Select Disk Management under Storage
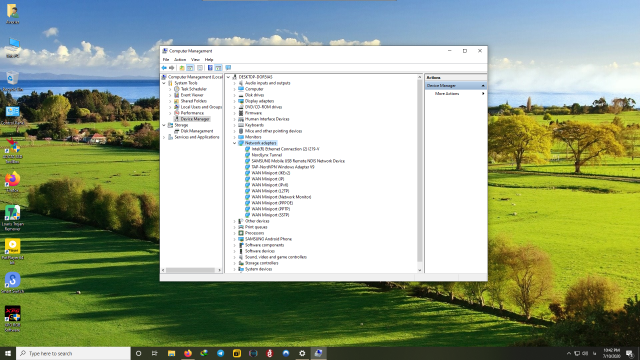 click(x=197, y=131)
